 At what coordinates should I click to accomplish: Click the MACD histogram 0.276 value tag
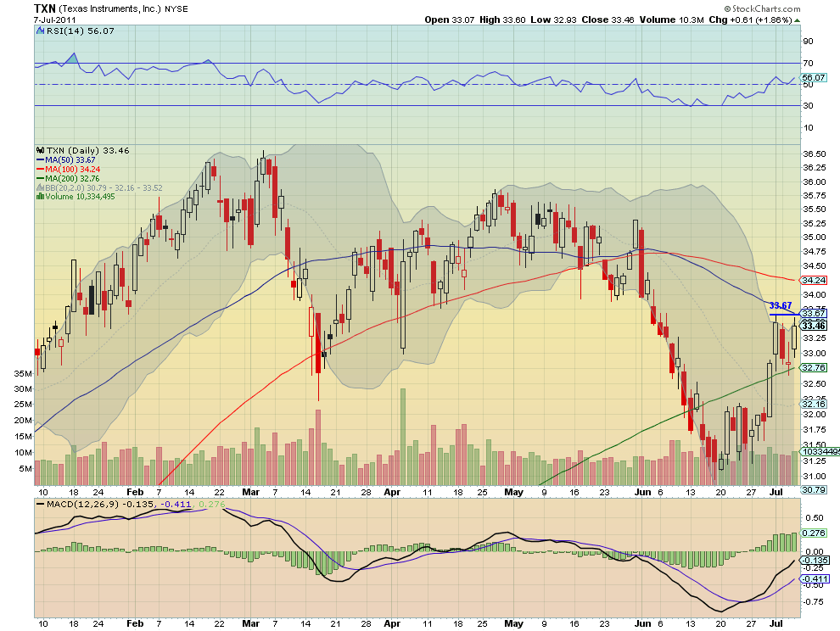[x=815, y=533]
